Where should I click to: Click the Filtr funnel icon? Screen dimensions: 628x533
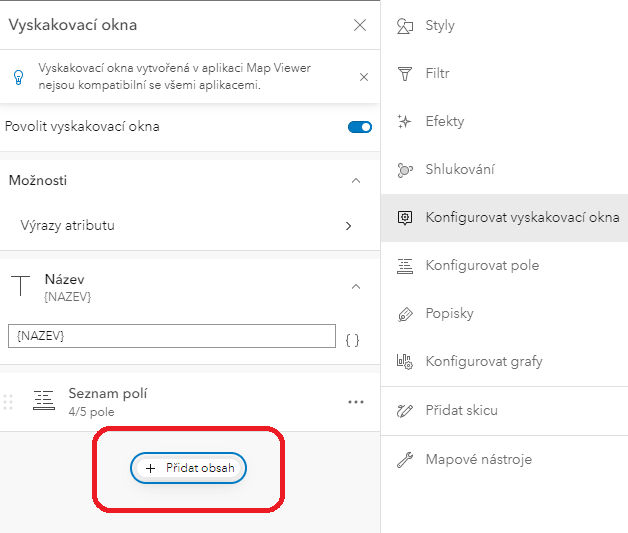point(405,74)
